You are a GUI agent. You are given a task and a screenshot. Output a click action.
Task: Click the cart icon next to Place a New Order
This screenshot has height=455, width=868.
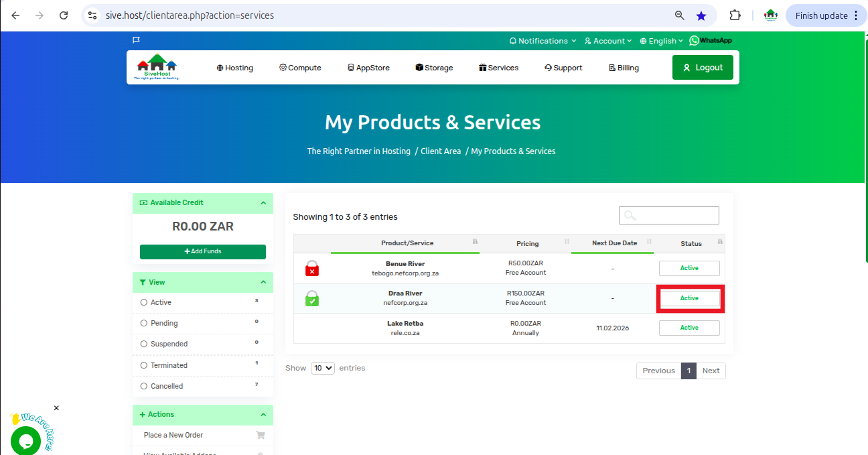pos(261,435)
